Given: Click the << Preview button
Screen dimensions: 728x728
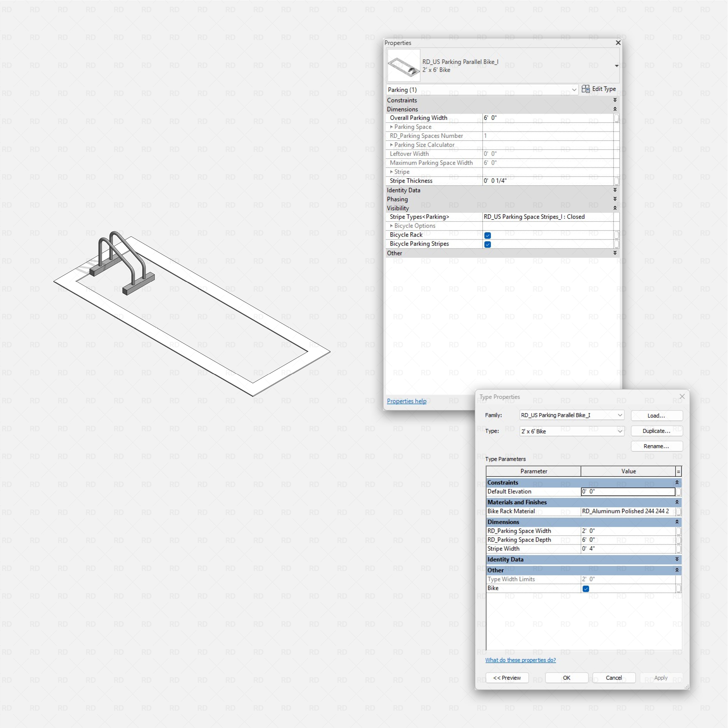Looking at the screenshot, I should [x=507, y=677].
